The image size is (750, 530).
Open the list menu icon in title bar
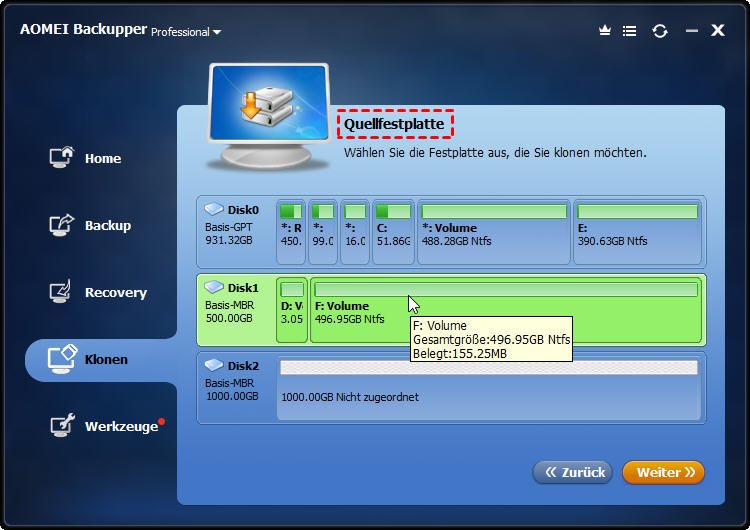click(x=629, y=31)
